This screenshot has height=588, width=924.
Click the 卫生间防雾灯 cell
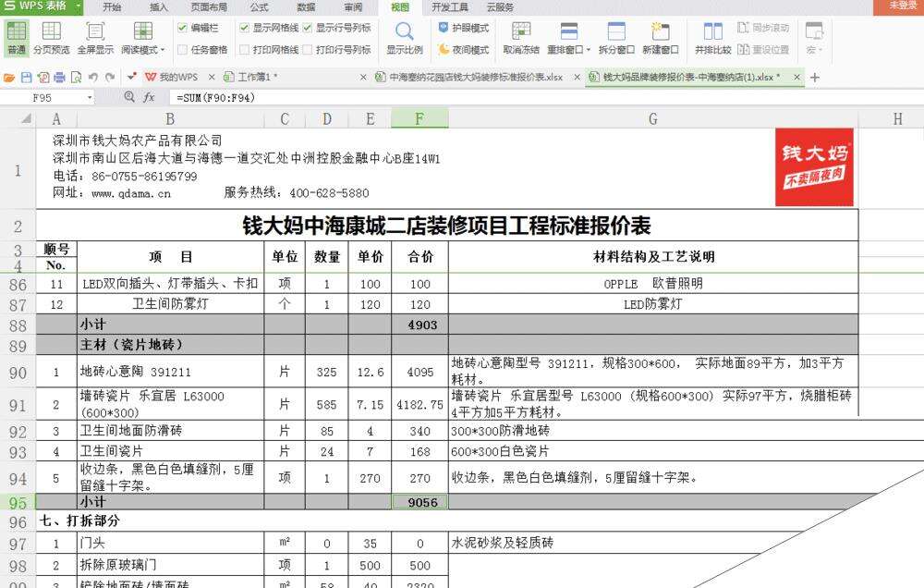(x=170, y=304)
